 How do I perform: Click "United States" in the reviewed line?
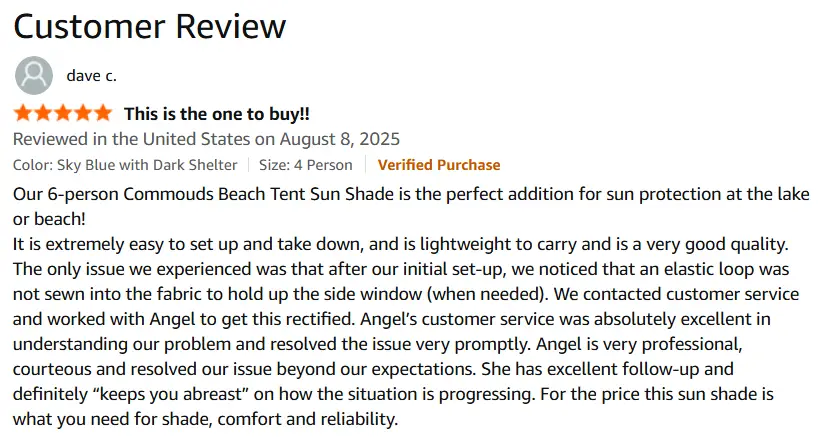(x=196, y=140)
